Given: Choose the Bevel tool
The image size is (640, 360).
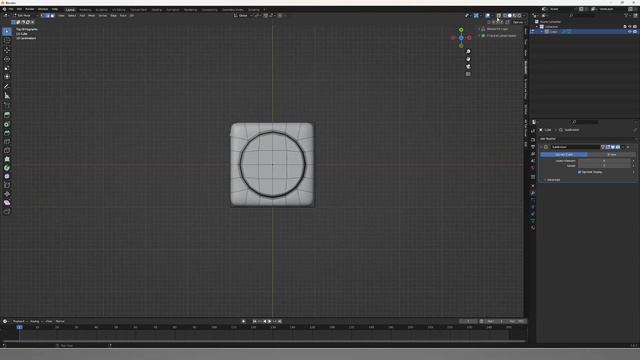Looking at the screenshot, I should [x=7, y=133].
